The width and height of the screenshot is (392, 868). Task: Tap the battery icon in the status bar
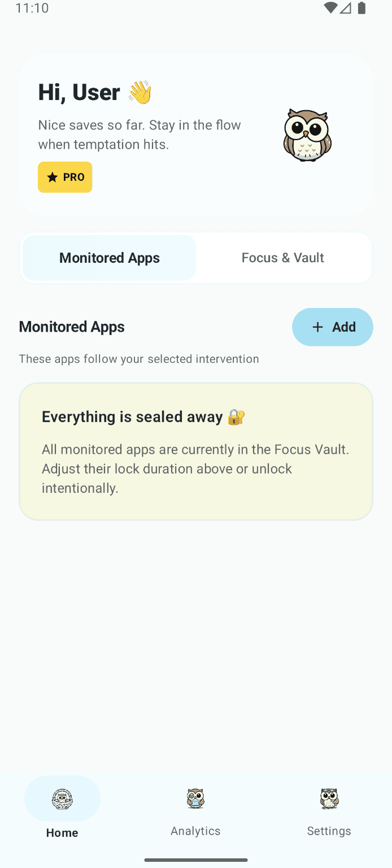tap(361, 8)
